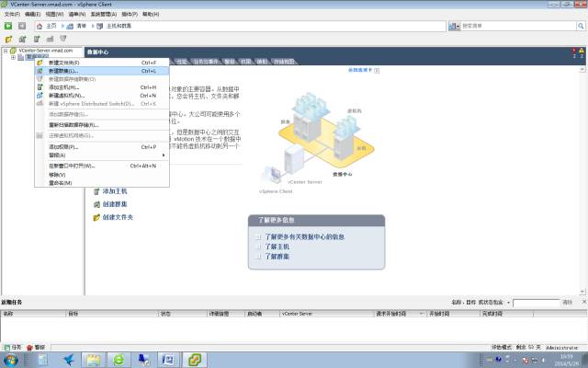Open the Help (帮助) menu
The image size is (588, 368).
pos(151,14)
